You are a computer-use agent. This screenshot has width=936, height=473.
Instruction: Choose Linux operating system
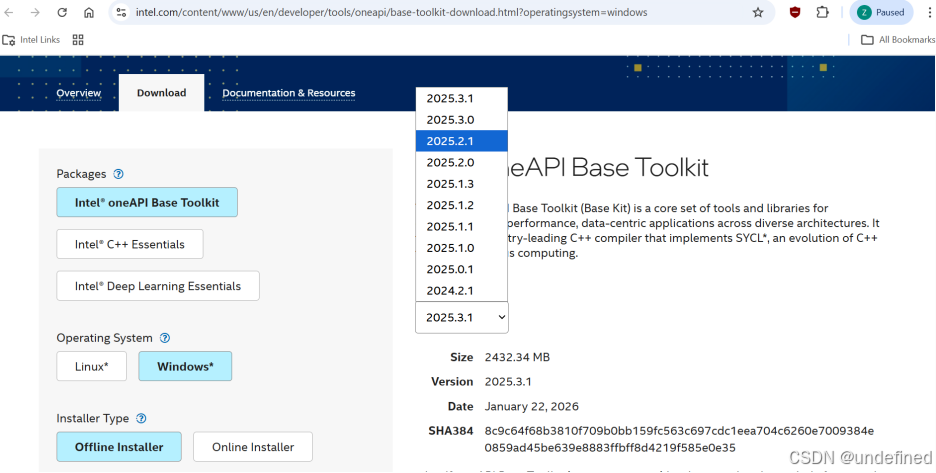(91, 367)
